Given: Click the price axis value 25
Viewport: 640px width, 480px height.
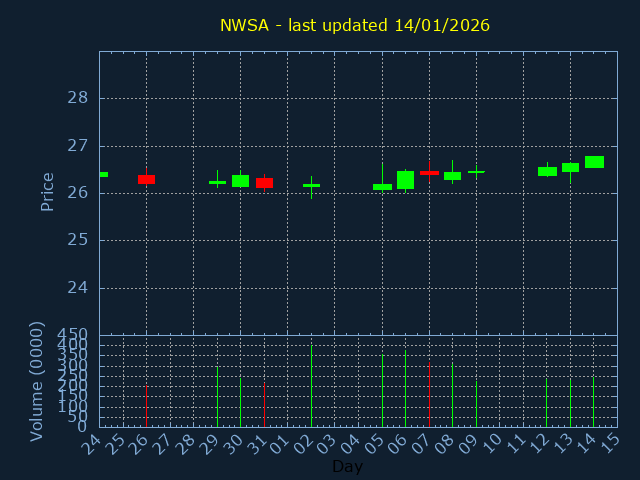Looking at the screenshot, I should (78, 240).
